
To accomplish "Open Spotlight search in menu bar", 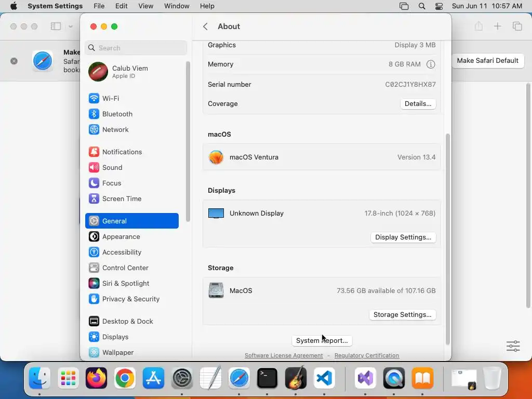I will [422, 6].
